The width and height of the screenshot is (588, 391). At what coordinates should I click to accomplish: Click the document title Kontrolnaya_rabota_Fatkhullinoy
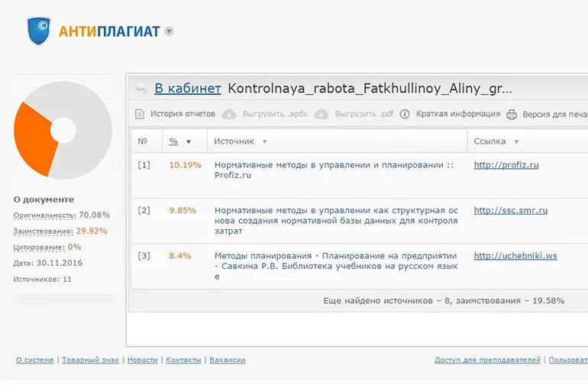370,89
